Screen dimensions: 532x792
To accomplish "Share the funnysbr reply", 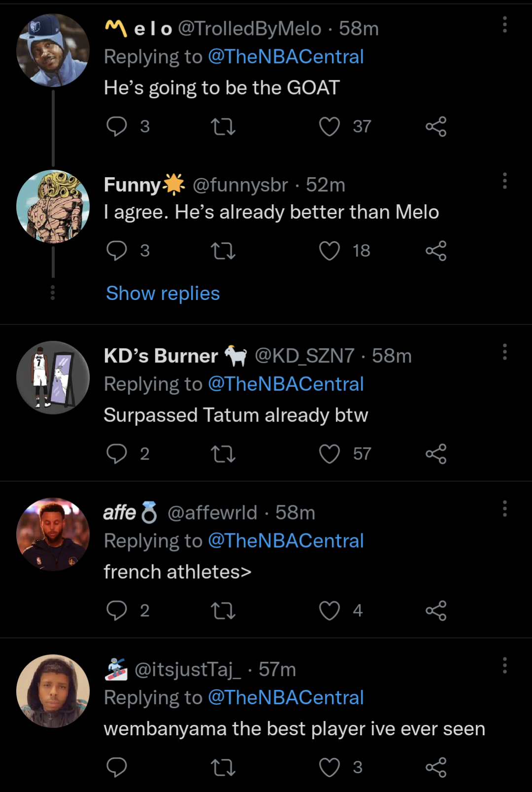I will [x=436, y=251].
